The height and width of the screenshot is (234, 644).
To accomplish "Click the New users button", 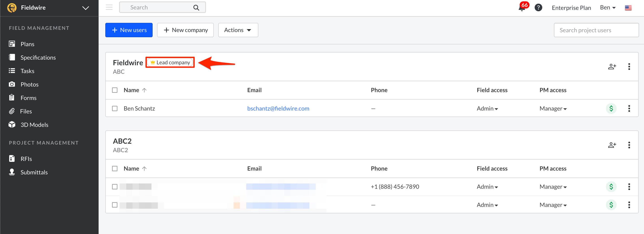I will tap(129, 30).
